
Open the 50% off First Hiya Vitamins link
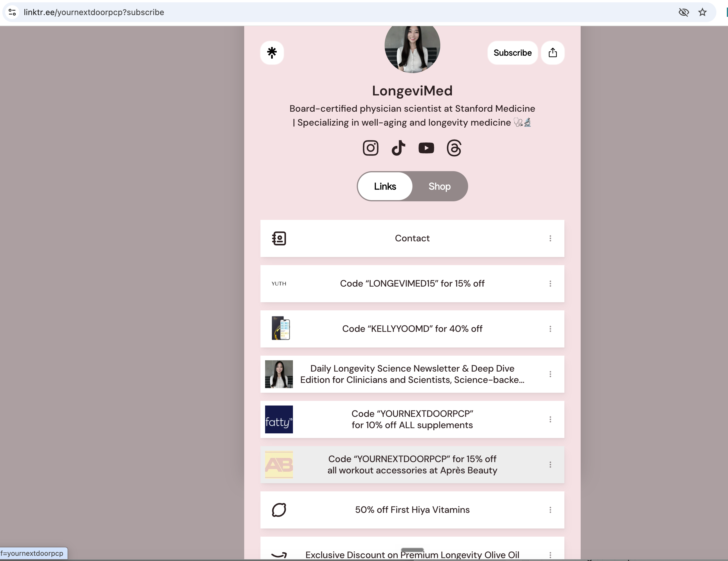point(412,510)
